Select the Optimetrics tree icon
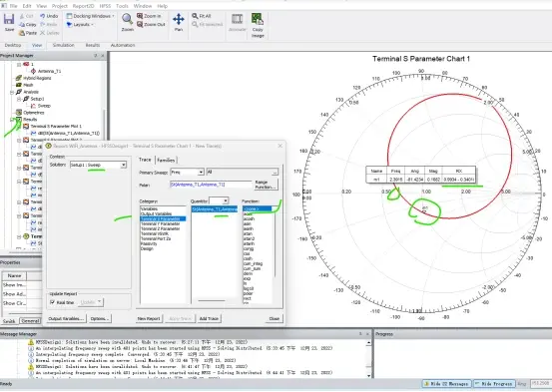The width and height of the screenshot is (552, 392). tap(19, 113)
